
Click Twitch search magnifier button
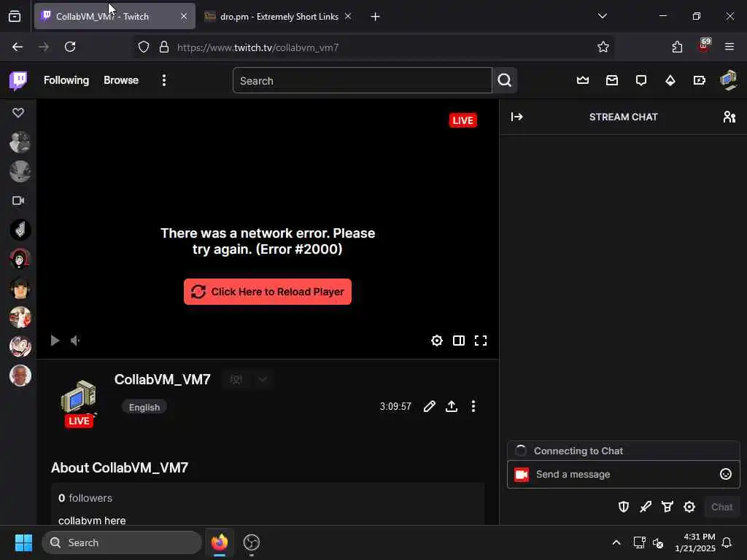pos(505,80)
